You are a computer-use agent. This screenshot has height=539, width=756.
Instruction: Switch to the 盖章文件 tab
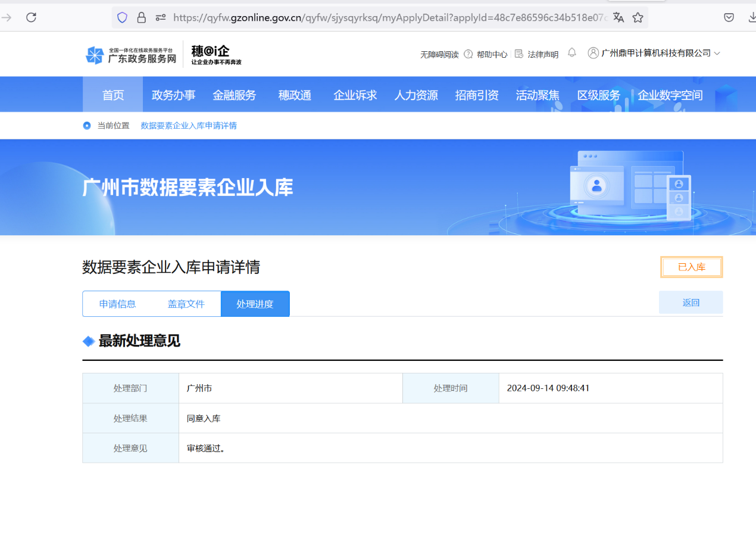186,304
